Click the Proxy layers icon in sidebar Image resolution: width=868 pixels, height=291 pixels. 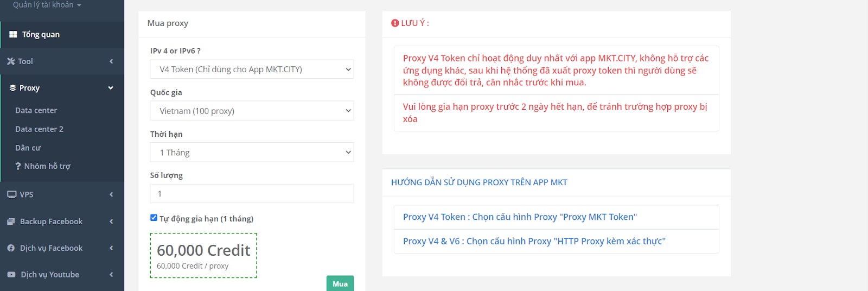[x=12, y=88]
